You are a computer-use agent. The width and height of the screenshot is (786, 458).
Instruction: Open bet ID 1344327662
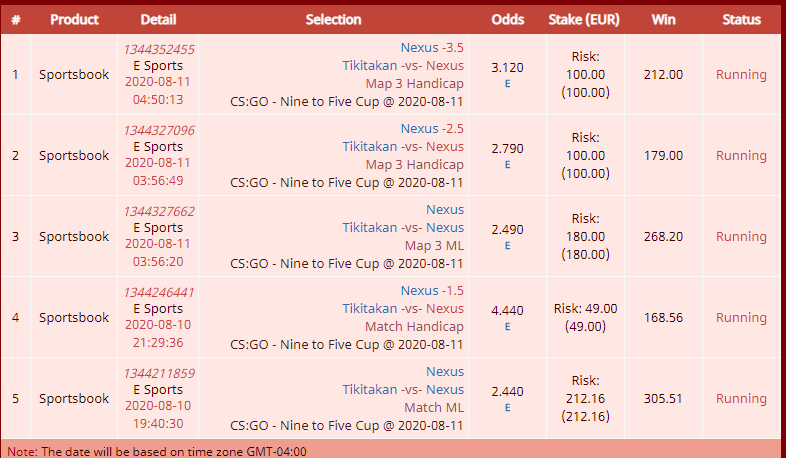tap(159, 211)
